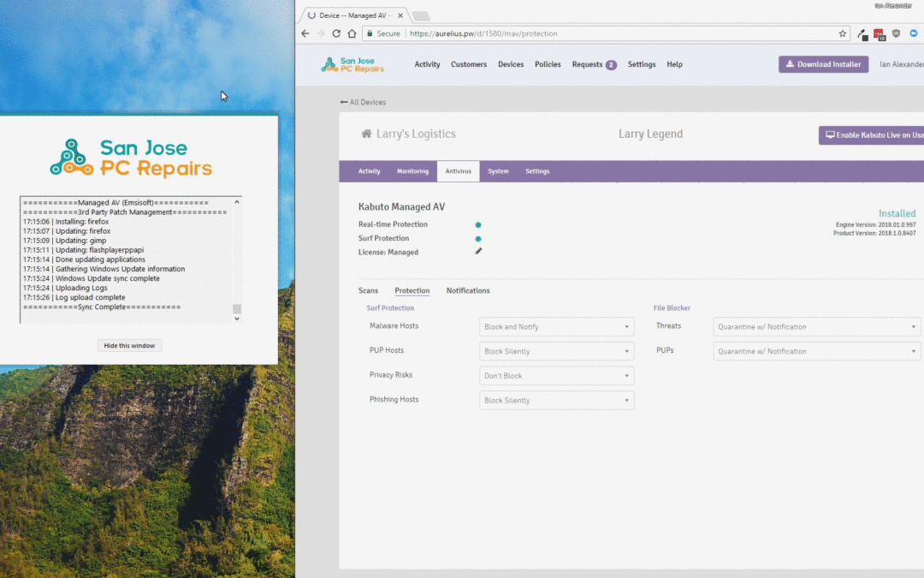The height and width of the screenshot is (578, 924).
Task: Open Phishing Hosts dropdown
Action: click(x=556, y=401)
